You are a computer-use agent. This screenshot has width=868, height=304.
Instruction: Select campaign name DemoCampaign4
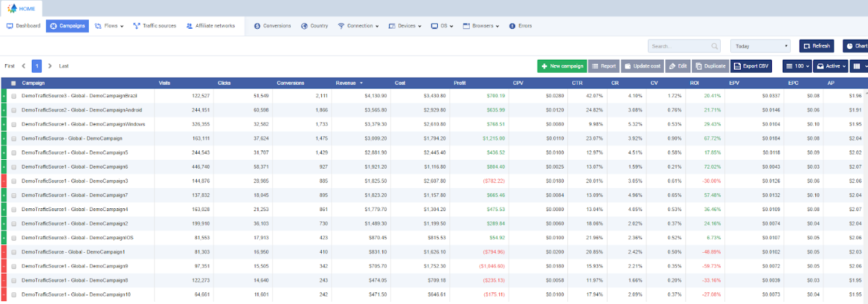coord(75,209)
